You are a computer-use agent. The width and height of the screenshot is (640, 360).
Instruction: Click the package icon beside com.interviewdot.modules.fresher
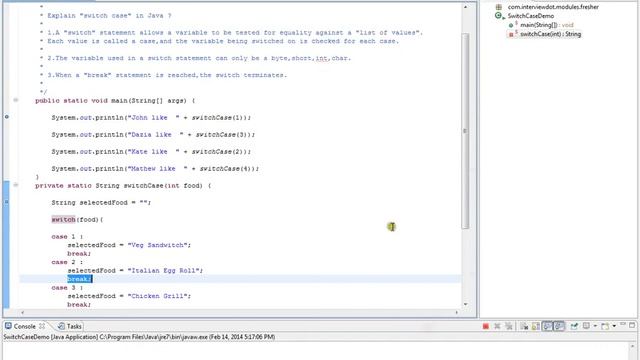coord(498,7)
